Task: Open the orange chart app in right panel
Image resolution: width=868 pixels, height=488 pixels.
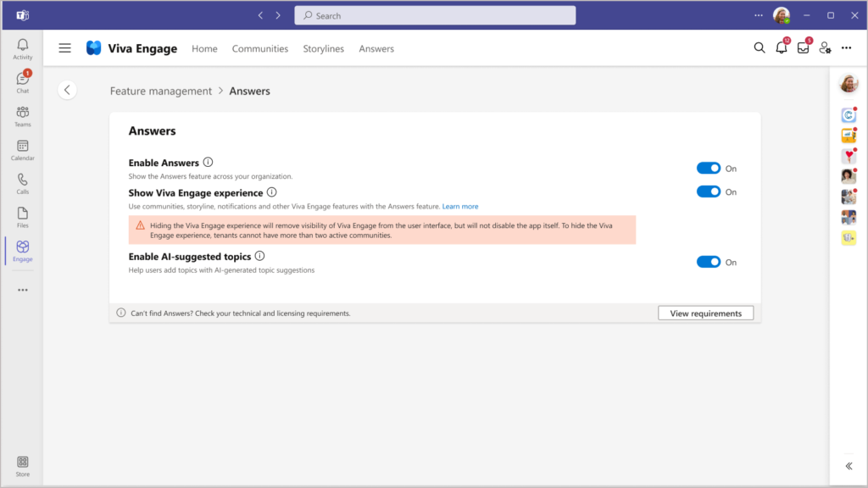Action: coord(849,136)
